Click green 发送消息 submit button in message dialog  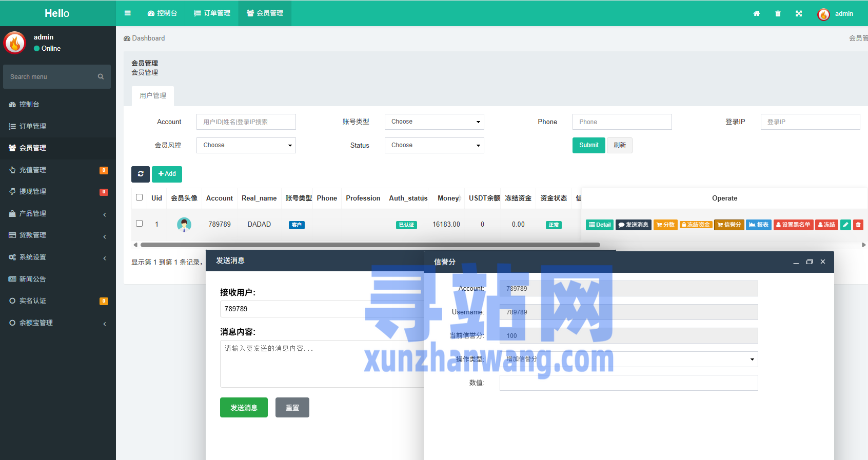[244, 408]
